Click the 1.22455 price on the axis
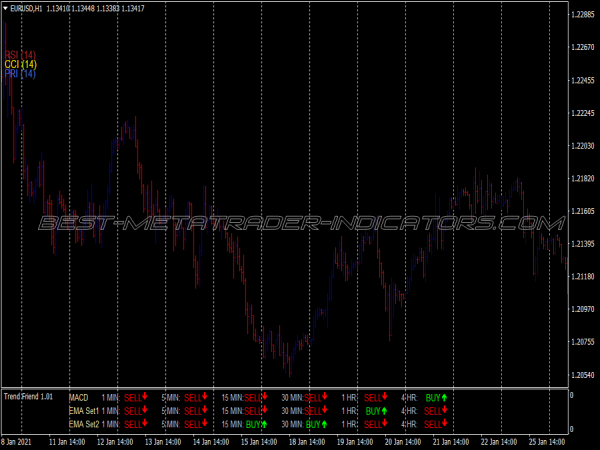 (583, 80)
